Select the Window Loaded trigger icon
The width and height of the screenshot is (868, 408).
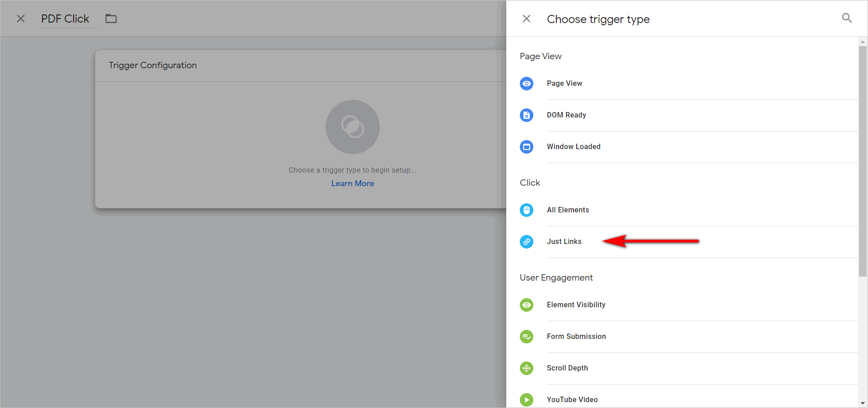pos(527,146)
